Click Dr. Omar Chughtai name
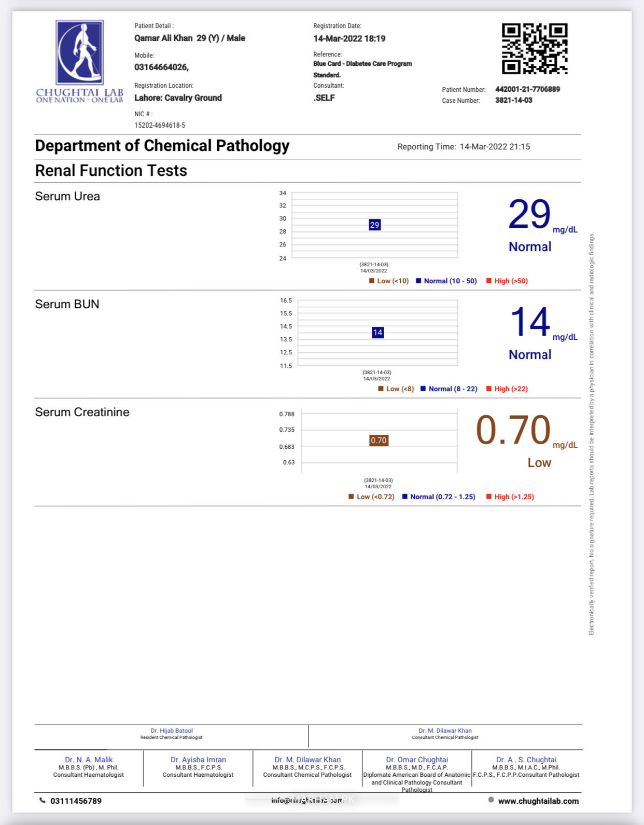Image resolution: width=644 pixels, height=825 pixels. 417,760
